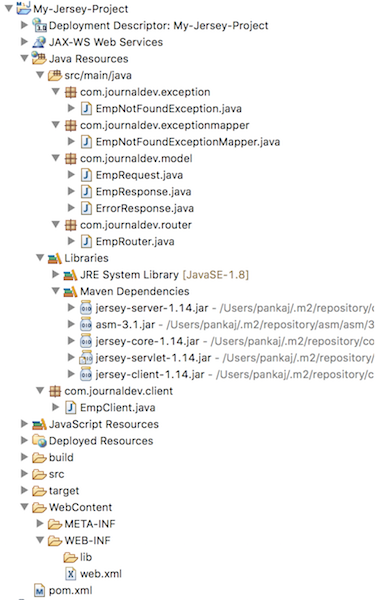Collapse the WebContent folder
This screenshot has height=600, width=375.
[24, 507]
